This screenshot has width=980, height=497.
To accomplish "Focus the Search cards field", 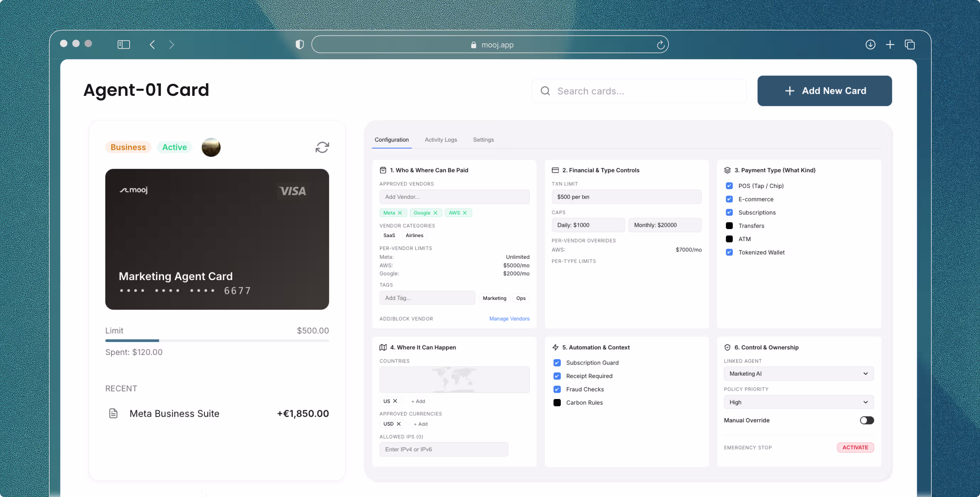I will pos(639,91).
